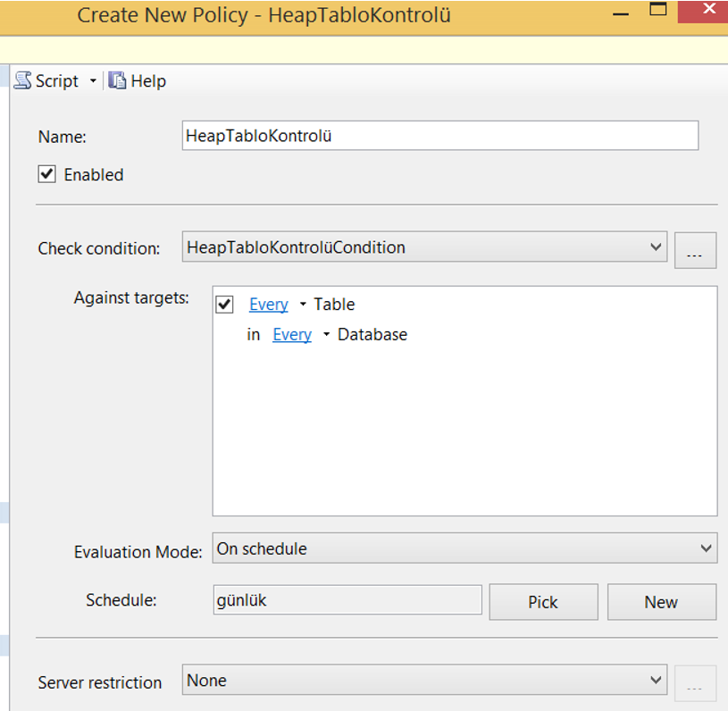Open the arrow beside Every Table
The width and height of the screenshot is (728, 711).
point(303,305)
